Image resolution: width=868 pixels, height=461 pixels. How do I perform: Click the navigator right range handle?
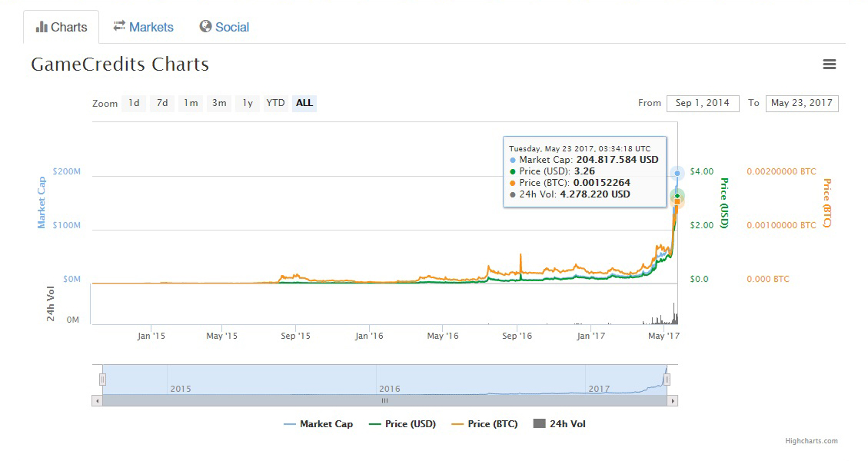(667, 380)
